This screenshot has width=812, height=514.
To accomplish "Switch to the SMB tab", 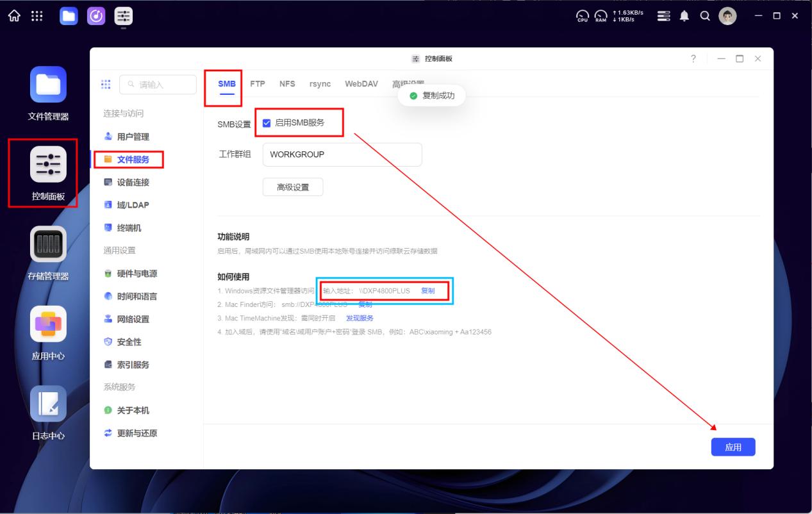I will (x=227, y=84).
